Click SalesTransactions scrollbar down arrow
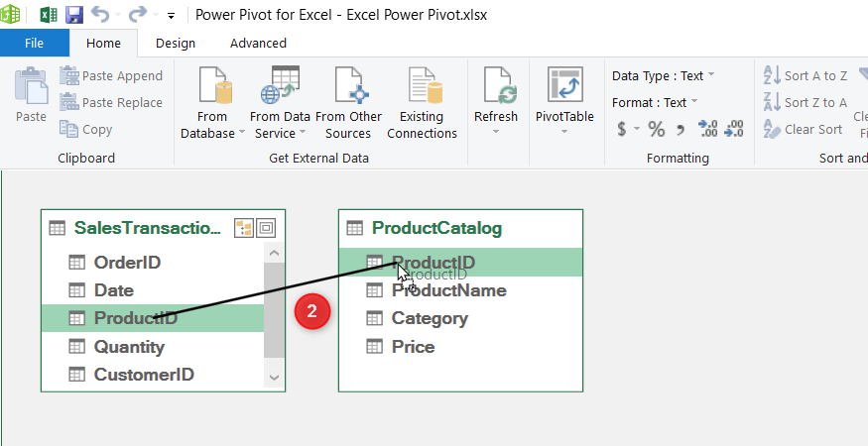868x446 pixels. pyautogui.click(x=275, y=378)
